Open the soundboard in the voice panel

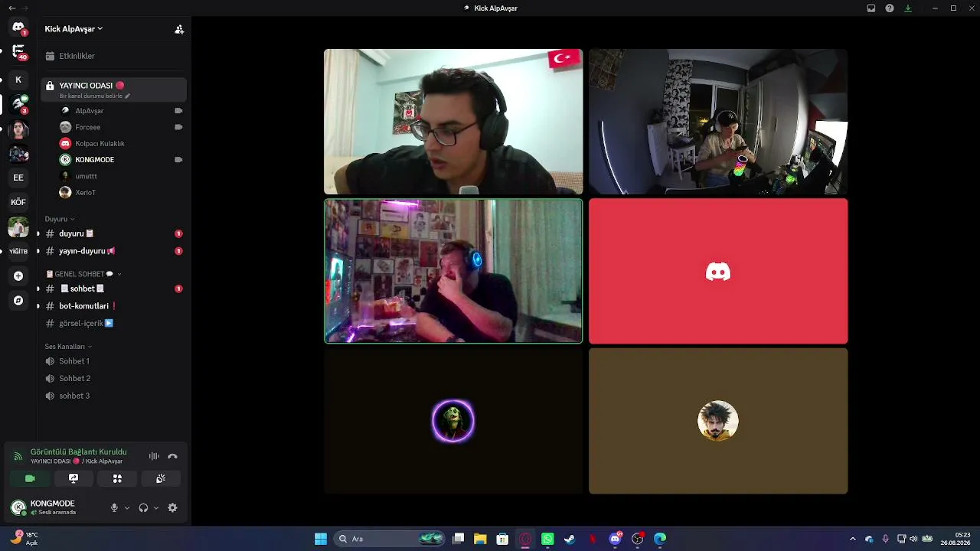coord(161,478)
